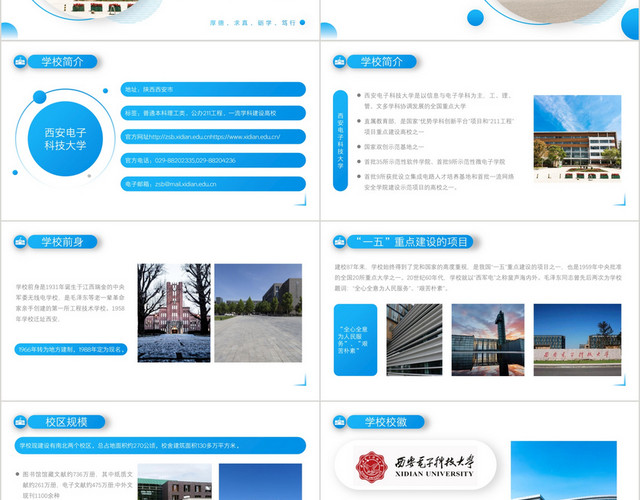640x500 pixels.
Task: Click the 电子邮箱 zsb@mail.xidian.edu.cn pill
Action: click(213, 184)
